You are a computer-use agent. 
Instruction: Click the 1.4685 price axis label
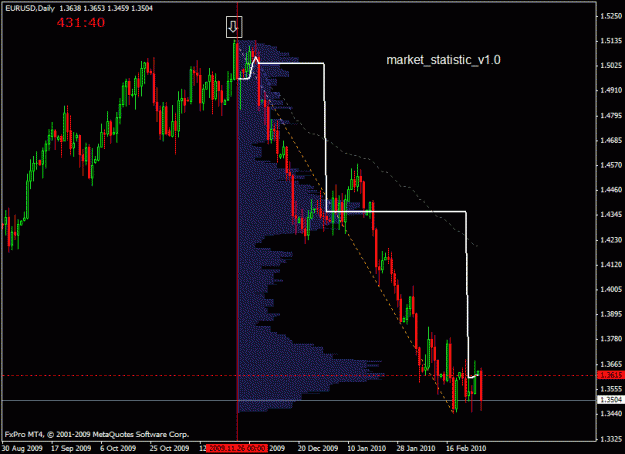coord(611,140)
